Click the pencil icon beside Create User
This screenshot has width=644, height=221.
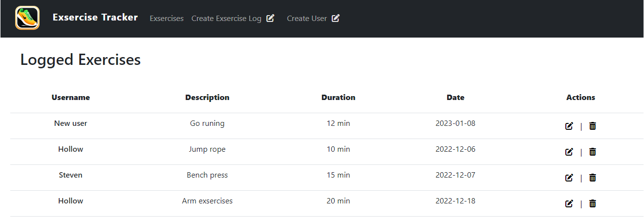(336, 18)
